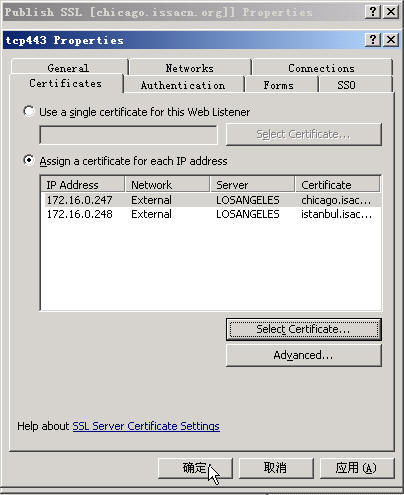The width and height of the screenshot is (404, 495).
Task: Click the IP Address column header
Action: [x=83, y=185]
